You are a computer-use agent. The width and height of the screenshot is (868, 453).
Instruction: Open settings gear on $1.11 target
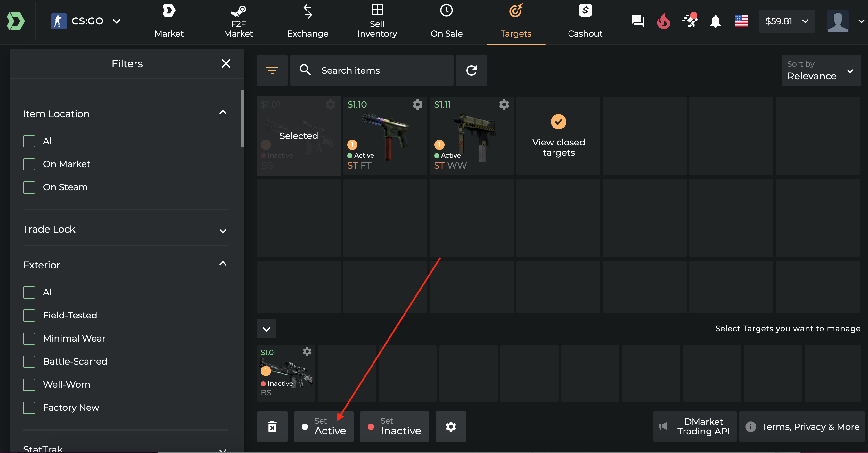[x=504, y=104]
